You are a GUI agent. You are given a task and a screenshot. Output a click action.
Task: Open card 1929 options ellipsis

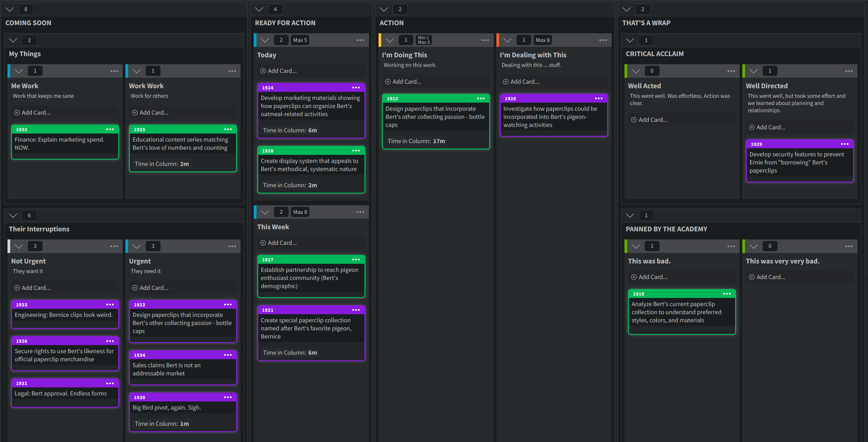click(x=844, y=144)
